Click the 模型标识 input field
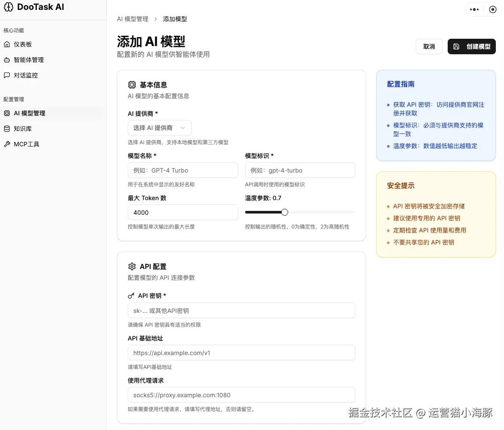Screen dimensions: 504x430 click(x=300, y=170)
